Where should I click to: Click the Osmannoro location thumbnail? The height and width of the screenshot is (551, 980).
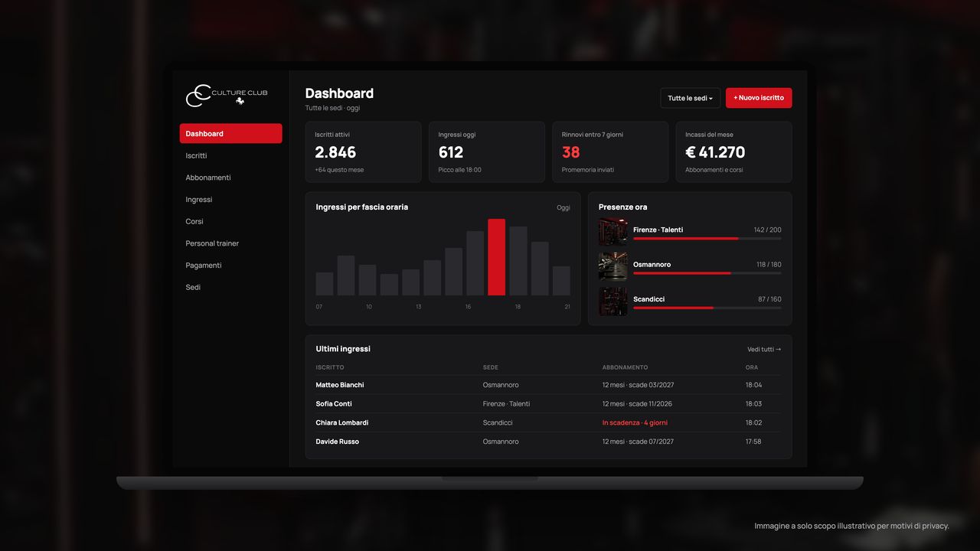[613, 266]
